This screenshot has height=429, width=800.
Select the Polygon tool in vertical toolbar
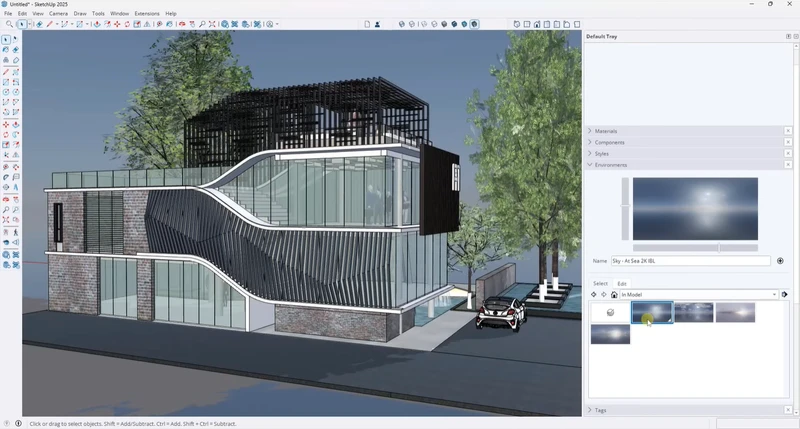tap(16, 92)
